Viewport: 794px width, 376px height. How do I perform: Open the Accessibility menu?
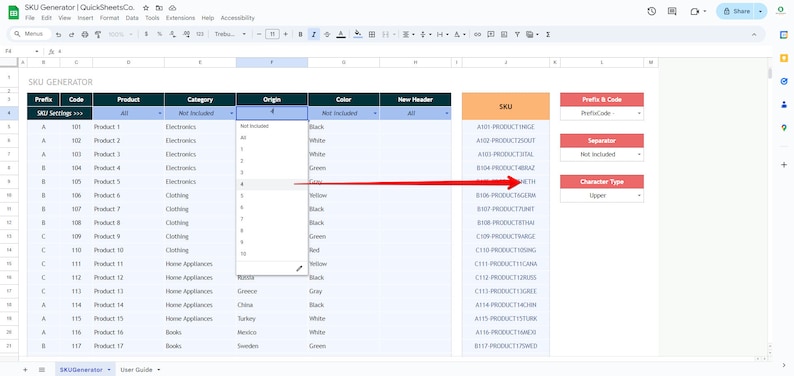pos(237,18)
